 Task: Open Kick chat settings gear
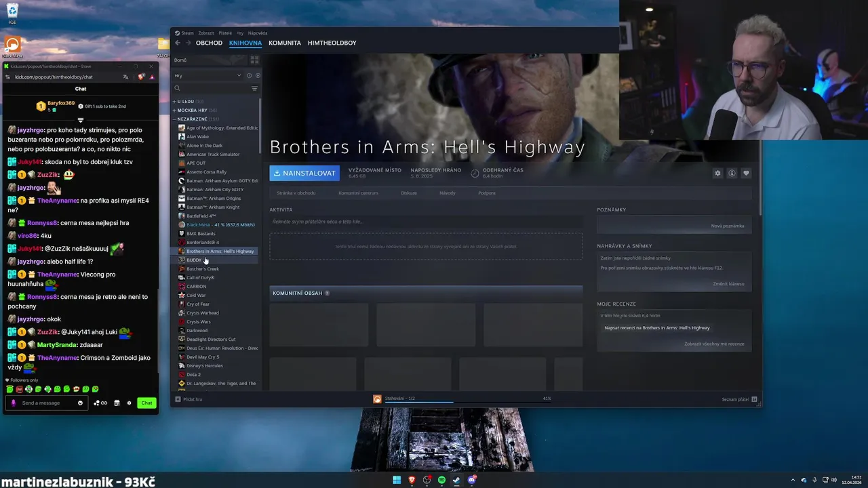(x=129, y=403)
